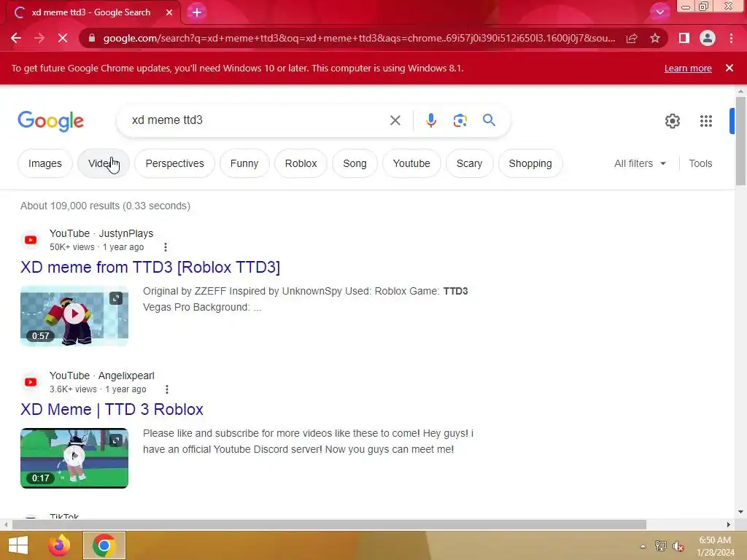Image resolution: width=747 pixels, height=560 pixels.
Task: Click YouTube favicon of JustynPlays result
Action: coord(31,240)
